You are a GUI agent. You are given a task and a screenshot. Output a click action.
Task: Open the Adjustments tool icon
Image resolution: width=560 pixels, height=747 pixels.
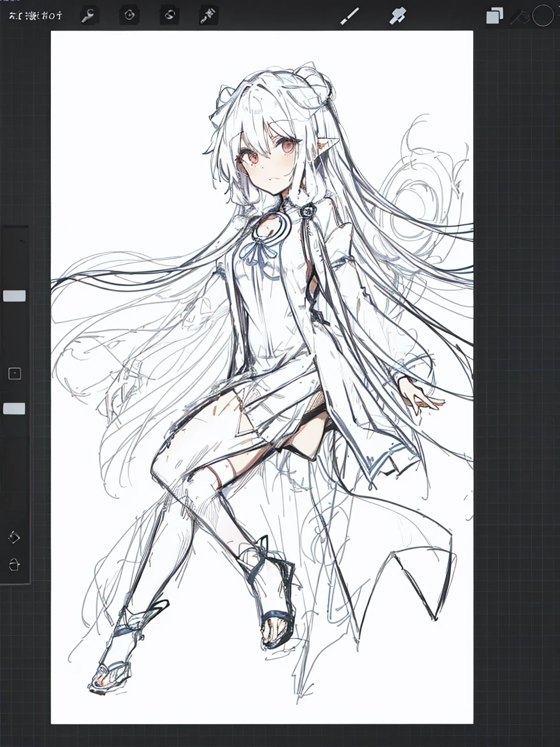pos(129,16)
